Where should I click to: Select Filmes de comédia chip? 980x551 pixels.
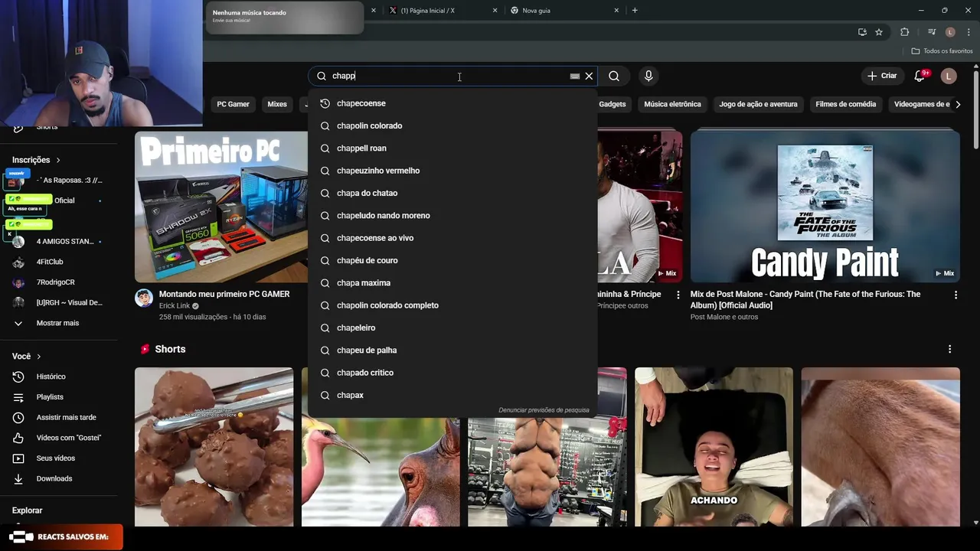coord(845,104)
